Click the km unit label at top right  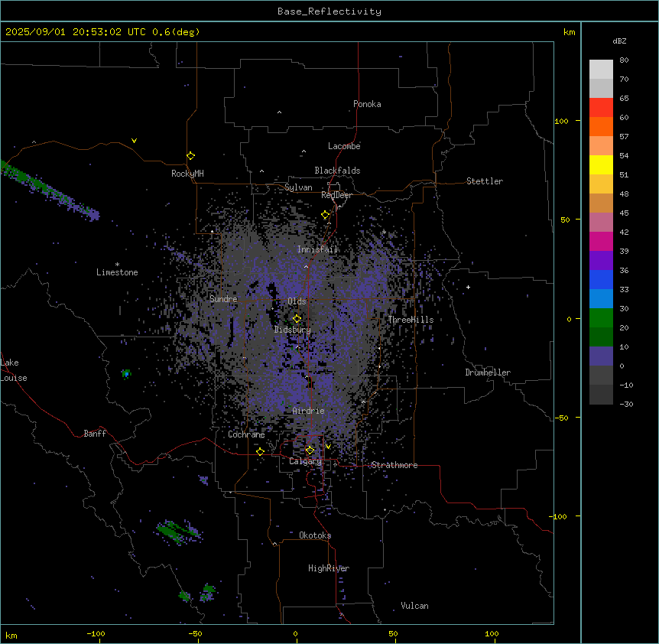569,32
